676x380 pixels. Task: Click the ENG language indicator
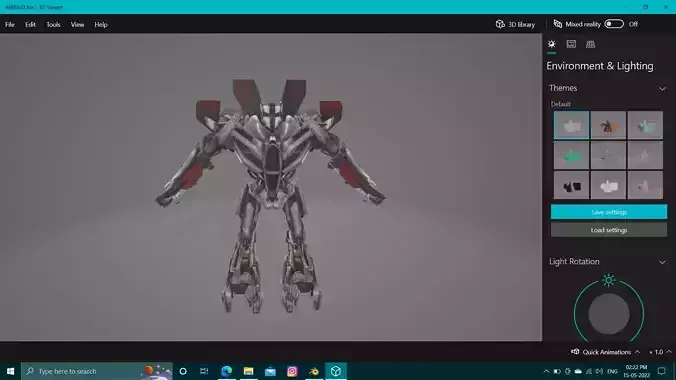612,371
